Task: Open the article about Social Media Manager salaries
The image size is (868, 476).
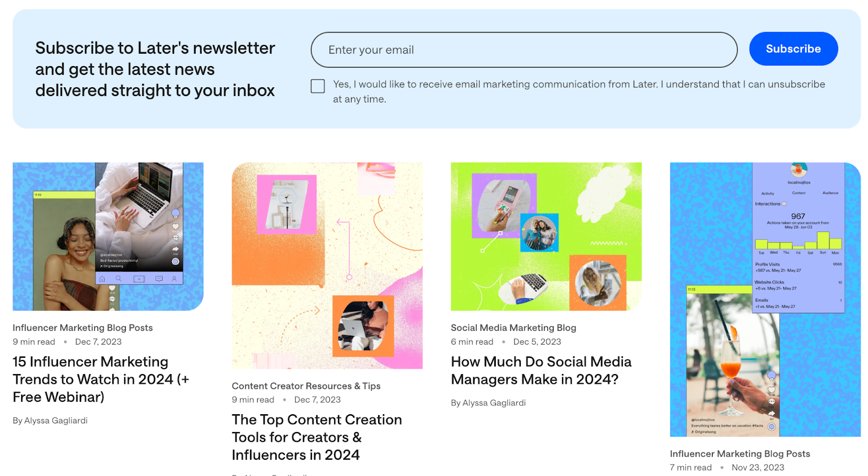Action: (541, 370)
